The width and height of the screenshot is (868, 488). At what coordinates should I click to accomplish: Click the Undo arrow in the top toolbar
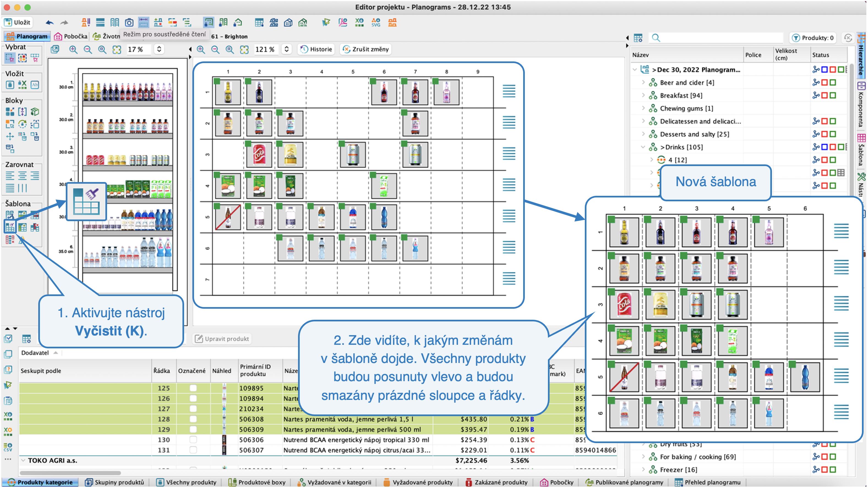[x=50, y=23]
